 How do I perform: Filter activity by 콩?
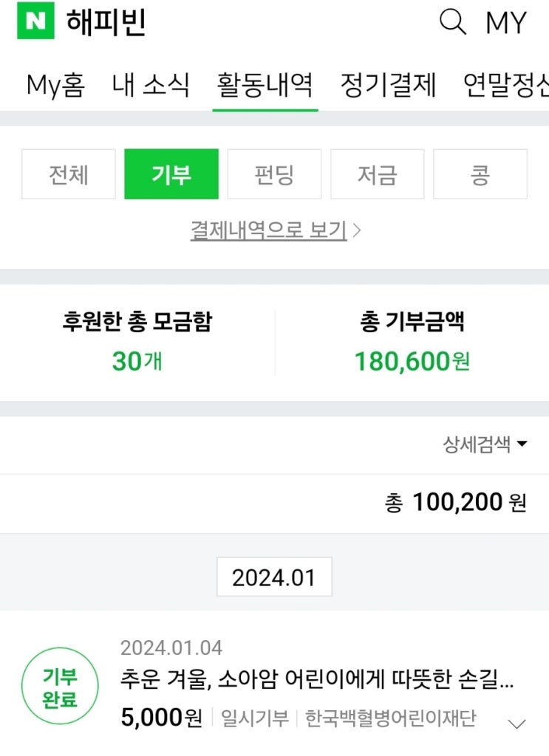pyautogui.click(x=480, y=174)
